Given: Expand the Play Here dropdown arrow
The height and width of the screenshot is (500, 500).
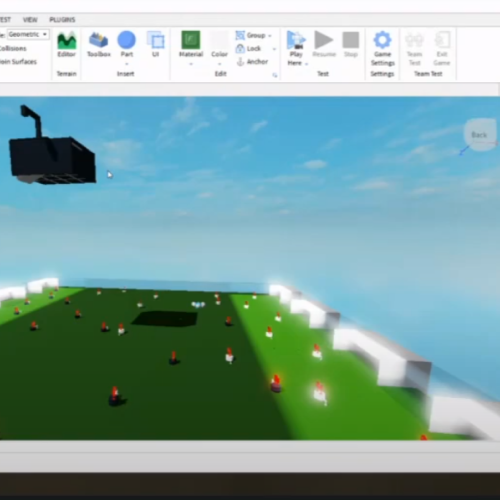Looking at the screenshot, I should click(x=306, y=64).
